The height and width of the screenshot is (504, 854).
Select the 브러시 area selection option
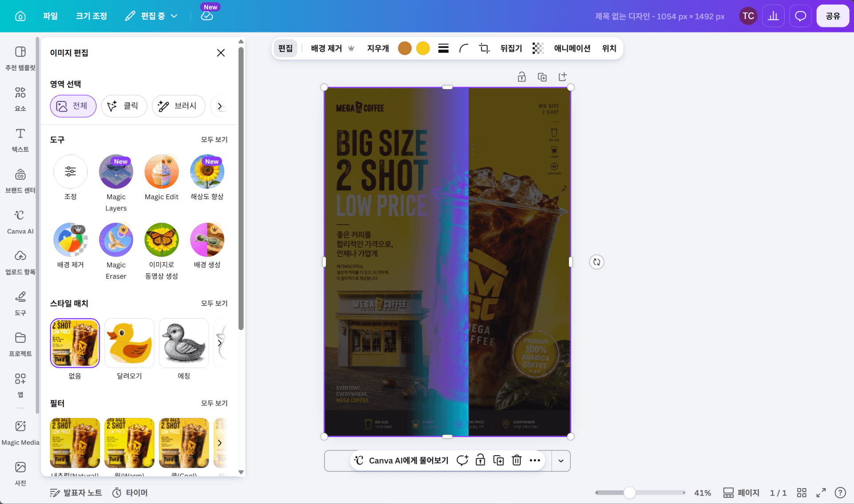click(178, 106)
